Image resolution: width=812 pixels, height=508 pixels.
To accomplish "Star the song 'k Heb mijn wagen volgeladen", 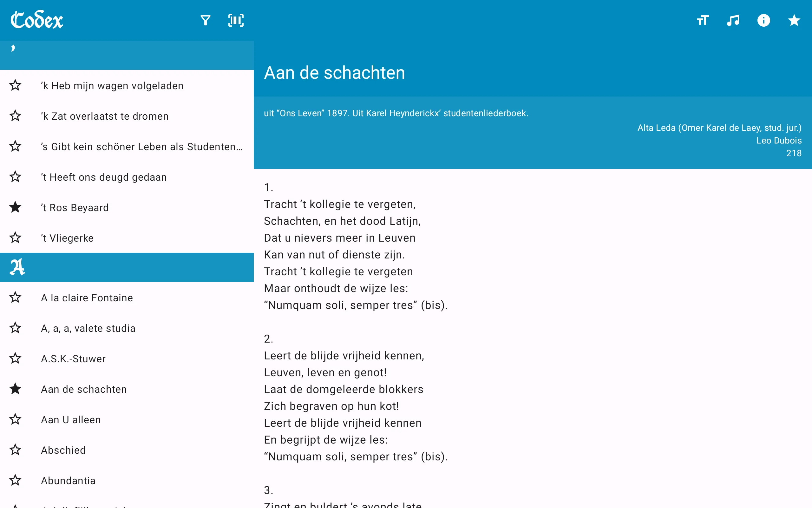I will [x=15, y=85].
